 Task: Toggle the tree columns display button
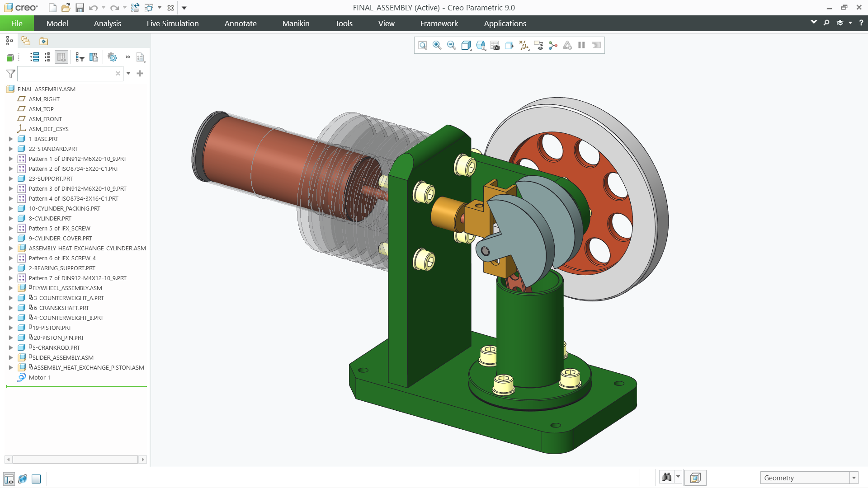61,57
